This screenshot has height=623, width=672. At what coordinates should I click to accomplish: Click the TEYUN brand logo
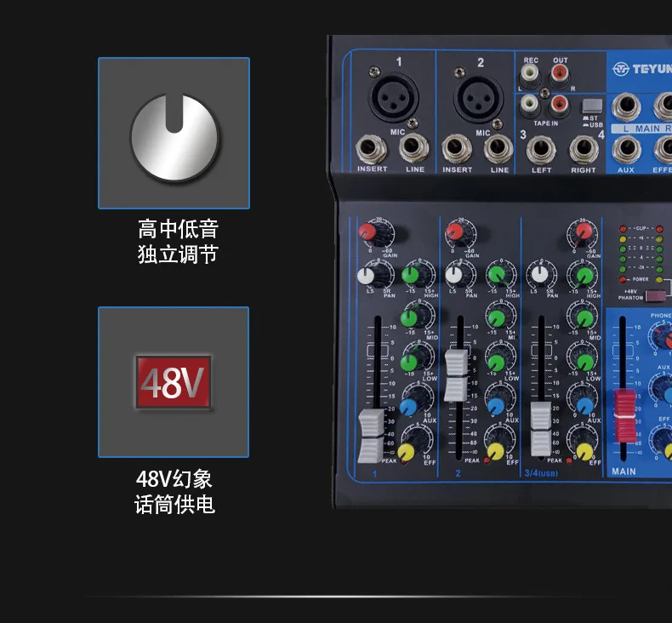coord(641,69)
